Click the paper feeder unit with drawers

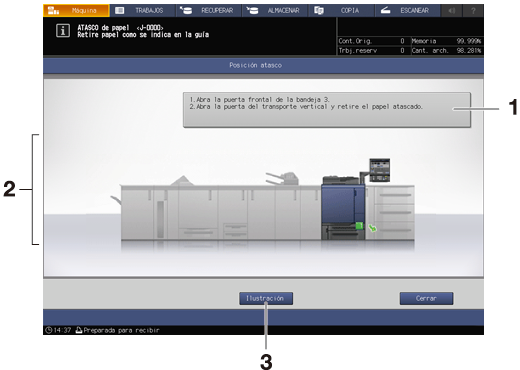[390, 212]
